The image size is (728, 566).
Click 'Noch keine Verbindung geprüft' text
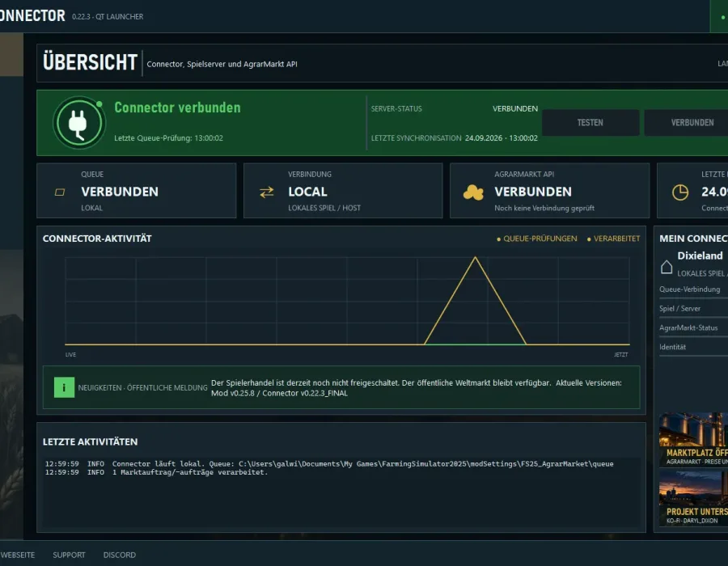(x=544, y=208)
